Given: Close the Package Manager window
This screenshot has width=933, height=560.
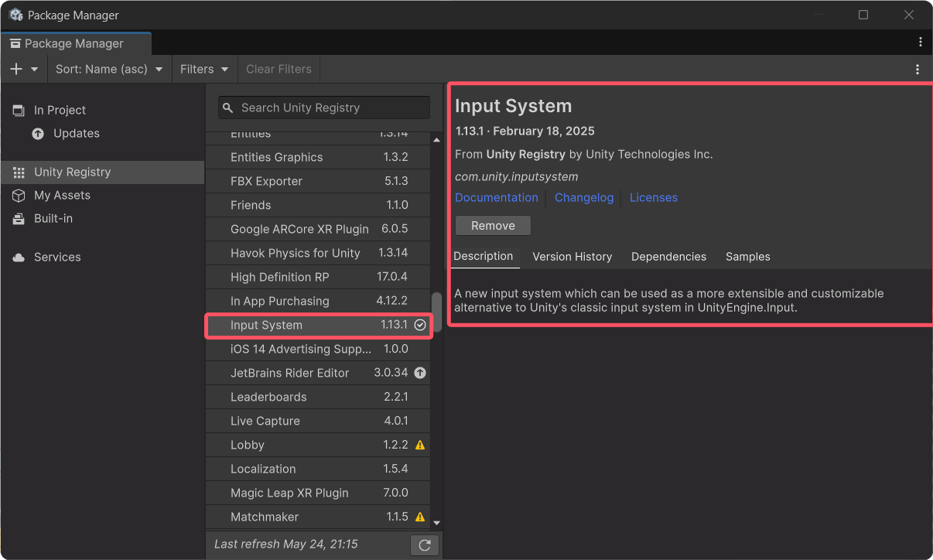Looking at the screenshot, I should click(909, 15).
